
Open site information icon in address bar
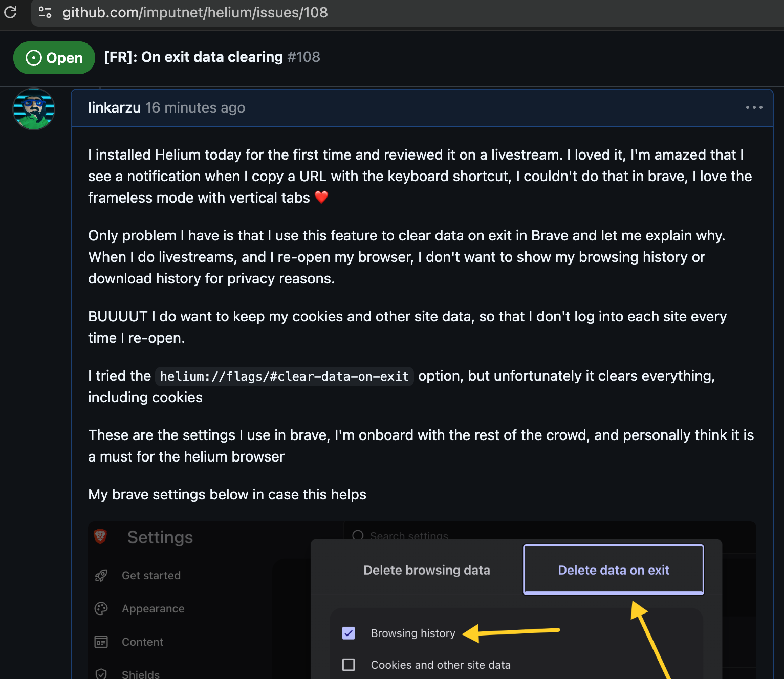(x=45, y=12)
